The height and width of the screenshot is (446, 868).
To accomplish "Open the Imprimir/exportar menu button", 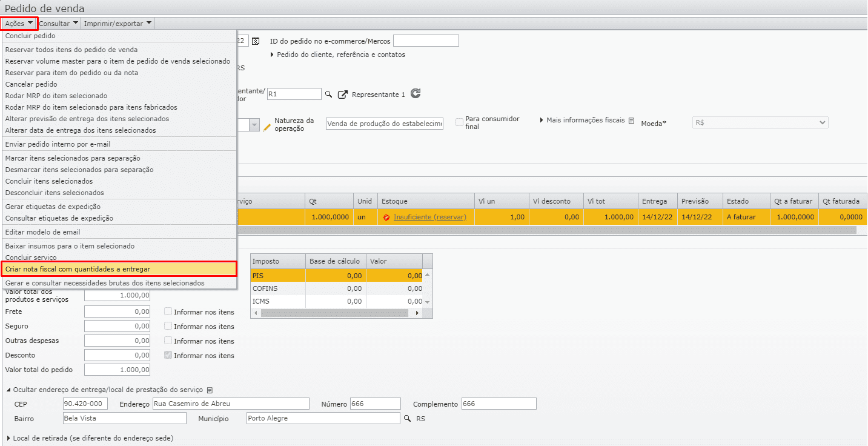I will (118, 24).
